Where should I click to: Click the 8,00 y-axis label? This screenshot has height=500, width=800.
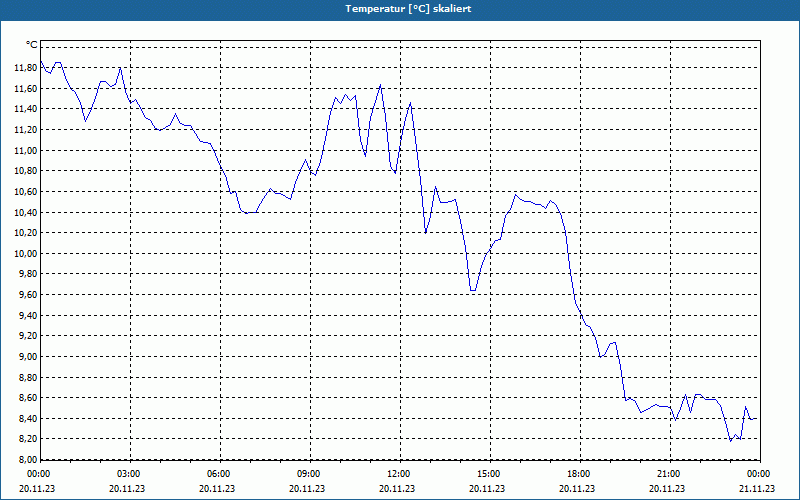(x=29, y=459)
